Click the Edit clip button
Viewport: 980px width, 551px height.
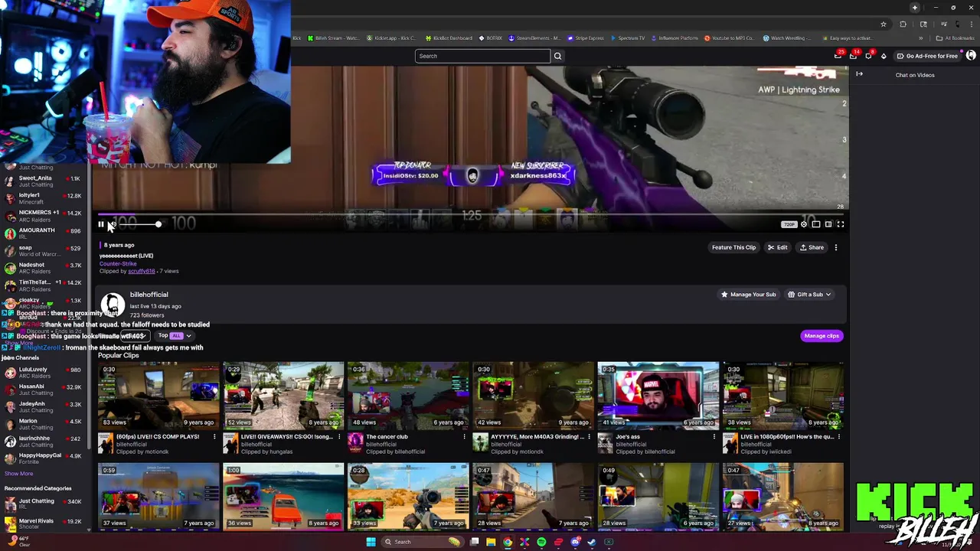coord(777,247)
